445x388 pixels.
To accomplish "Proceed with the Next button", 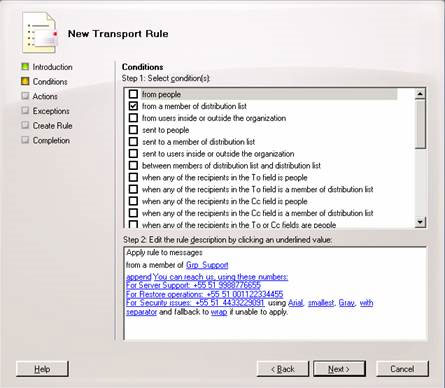I will [x=339, y=369].
